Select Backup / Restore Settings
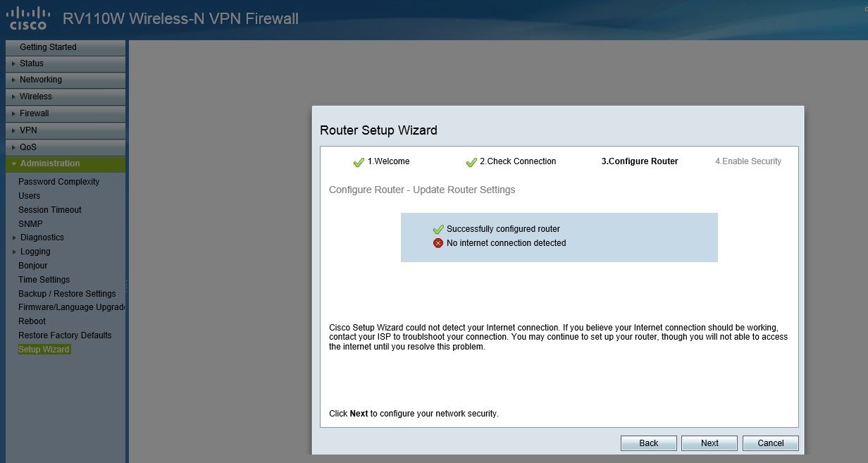Viewport: 868px width, 463px height. (67, 294)
